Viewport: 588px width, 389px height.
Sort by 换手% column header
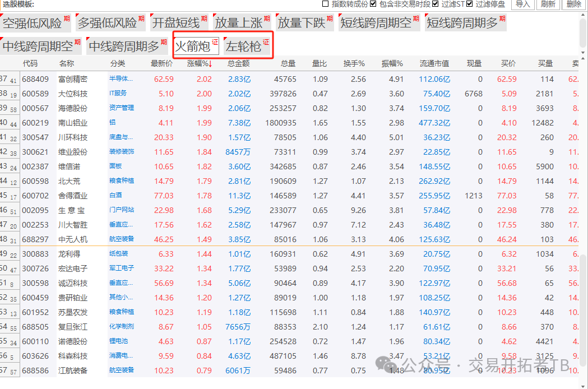pyautogui.click(x=354, y=63)
